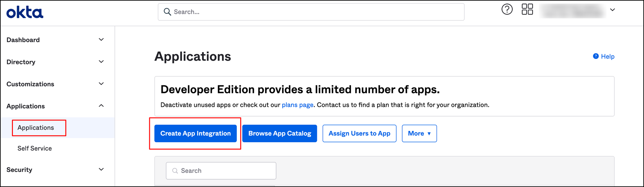Select Applications submenu item
This screenshot has height=187, width=644.
pyautogui.click(x=36, y=128)
